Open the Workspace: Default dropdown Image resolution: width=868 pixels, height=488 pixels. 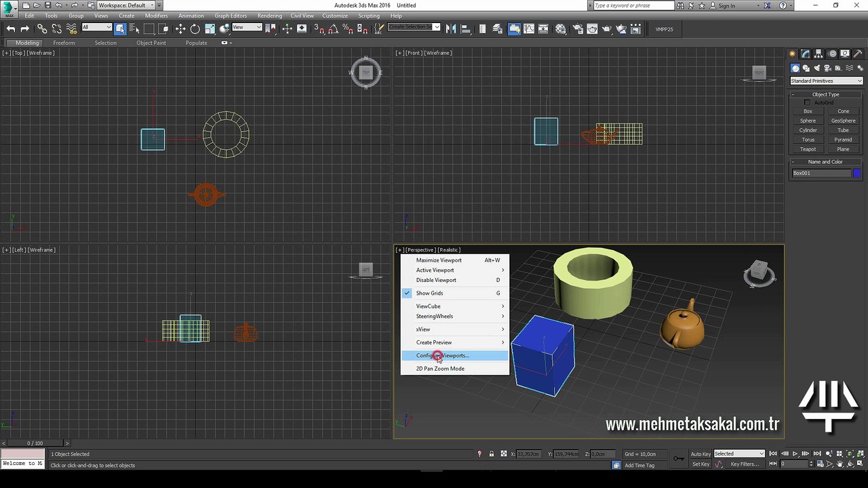[125, 5]
